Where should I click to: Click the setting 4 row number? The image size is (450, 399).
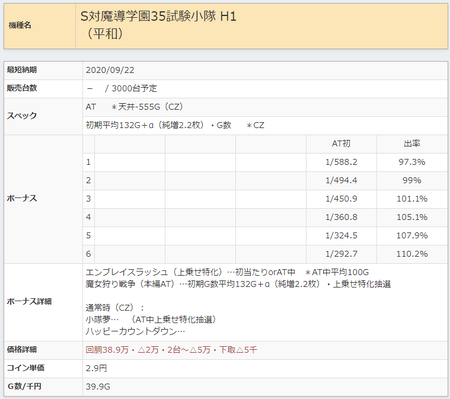[x=88, y=217]
